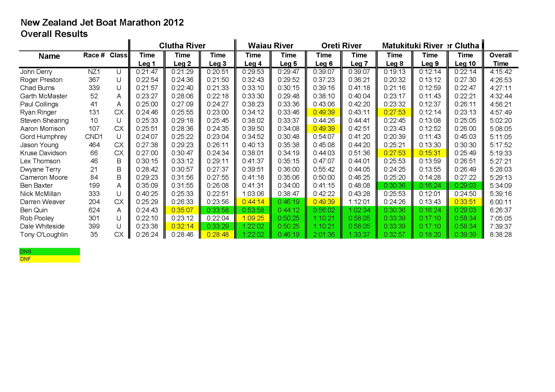Select Ryan Ringer's yellow Leg 8 time 0:27:53
This screenshot has width=555, height=392.
(x=395, y=112)
